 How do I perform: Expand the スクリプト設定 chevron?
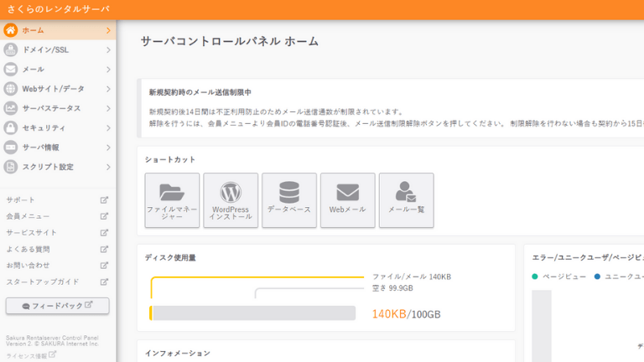coord(108,167)
